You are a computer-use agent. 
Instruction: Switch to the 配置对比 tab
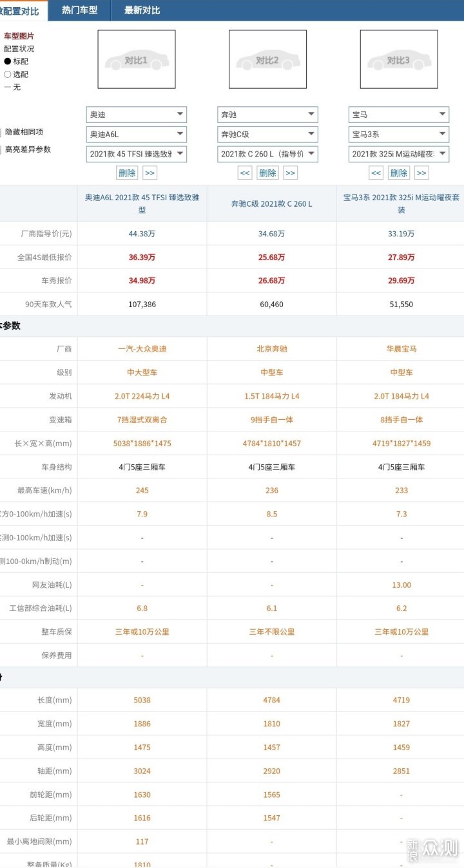tap(23, 10)
